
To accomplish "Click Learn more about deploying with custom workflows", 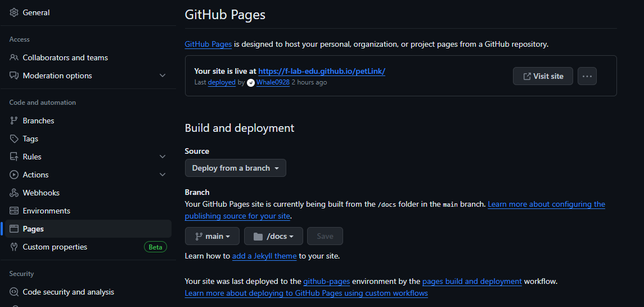I will point(307,293).
